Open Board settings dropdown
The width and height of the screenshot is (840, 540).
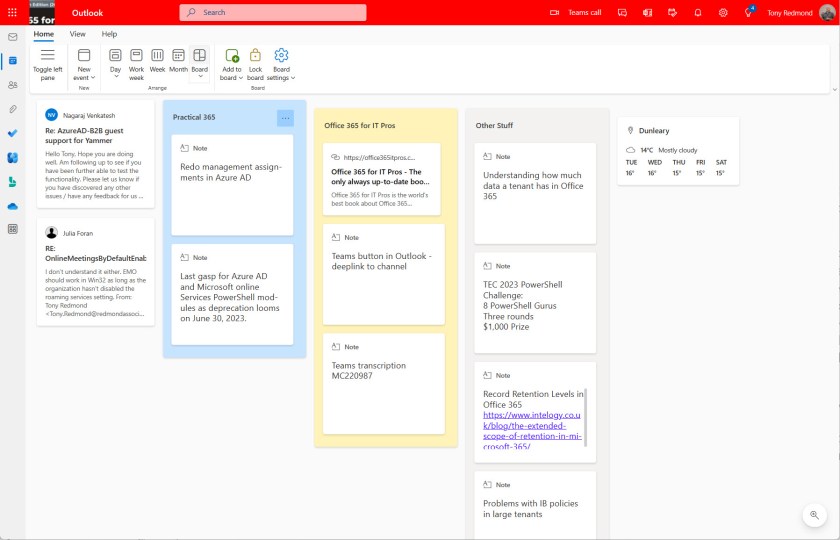click(281, 64)
